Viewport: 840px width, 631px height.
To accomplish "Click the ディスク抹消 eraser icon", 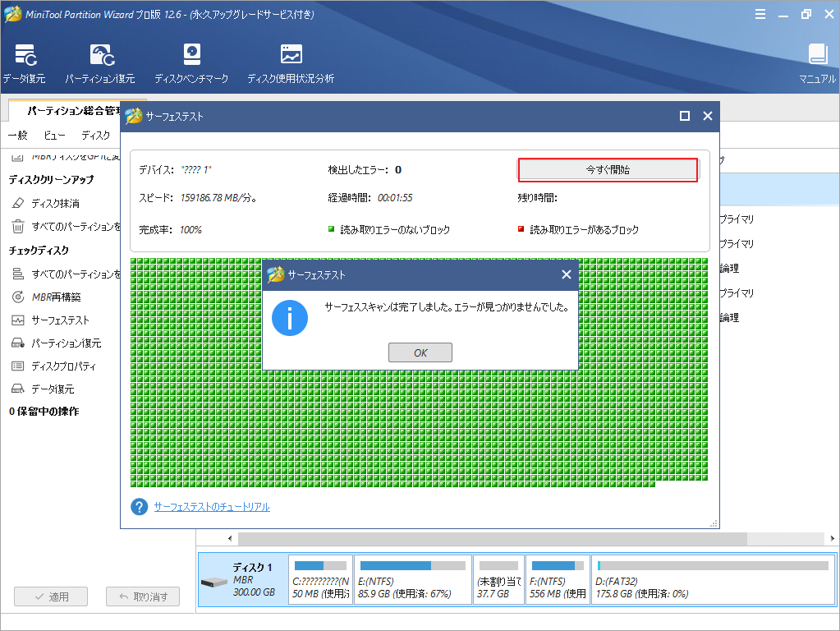I will [x=18, y=203].
